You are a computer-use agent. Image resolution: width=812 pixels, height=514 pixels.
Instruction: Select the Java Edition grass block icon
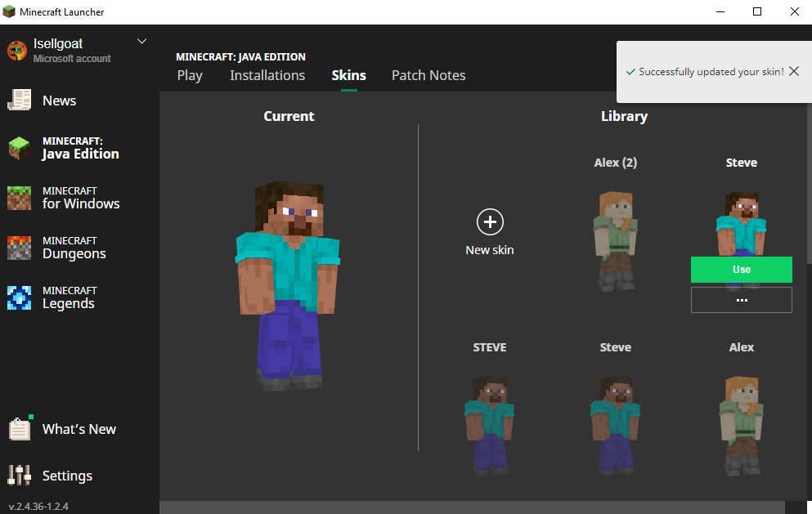[x=19, y=148]
